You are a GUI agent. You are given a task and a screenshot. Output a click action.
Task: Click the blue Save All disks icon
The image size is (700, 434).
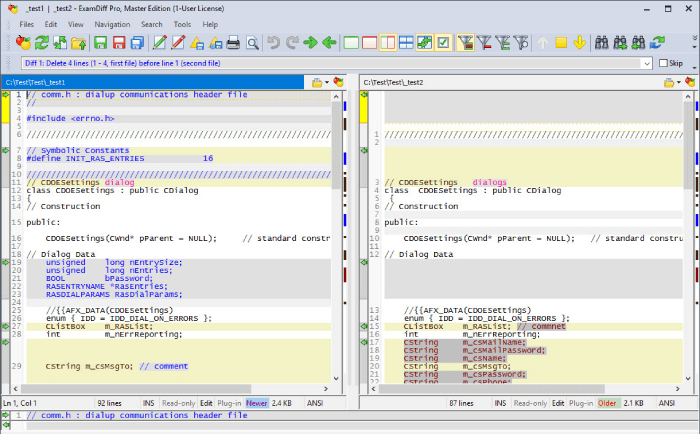pyautogui.click(x=137, y=43)
